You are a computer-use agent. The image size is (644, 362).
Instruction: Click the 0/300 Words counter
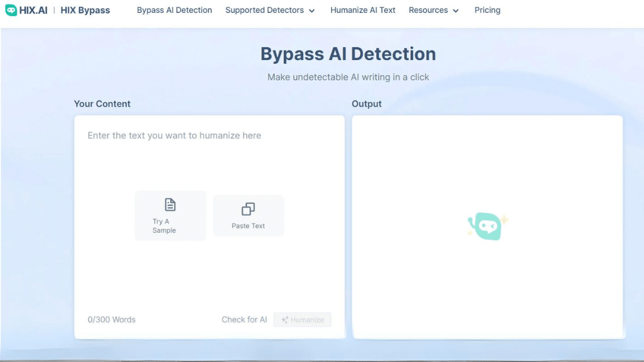tap(112, 320)
